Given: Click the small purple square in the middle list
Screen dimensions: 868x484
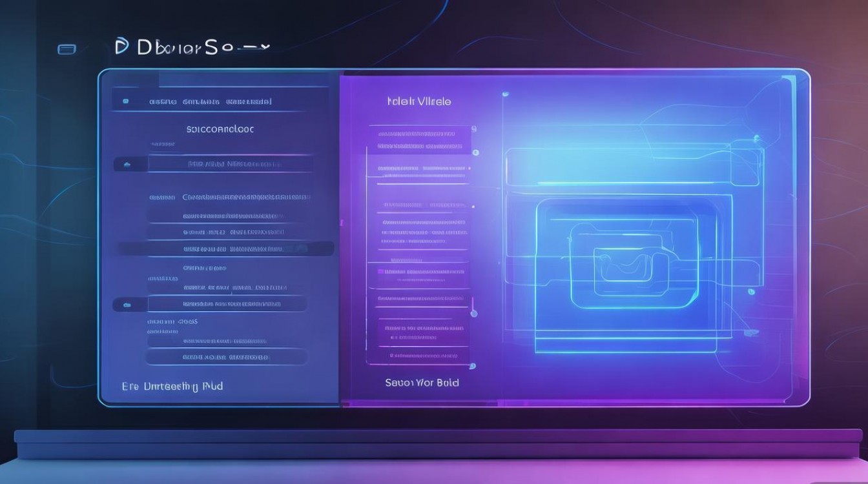Looking at the screenshot, I should [x=381, y=270].
